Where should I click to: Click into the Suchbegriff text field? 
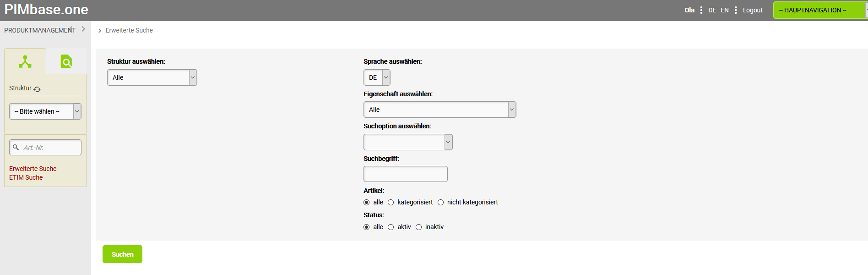pos(405,174)
